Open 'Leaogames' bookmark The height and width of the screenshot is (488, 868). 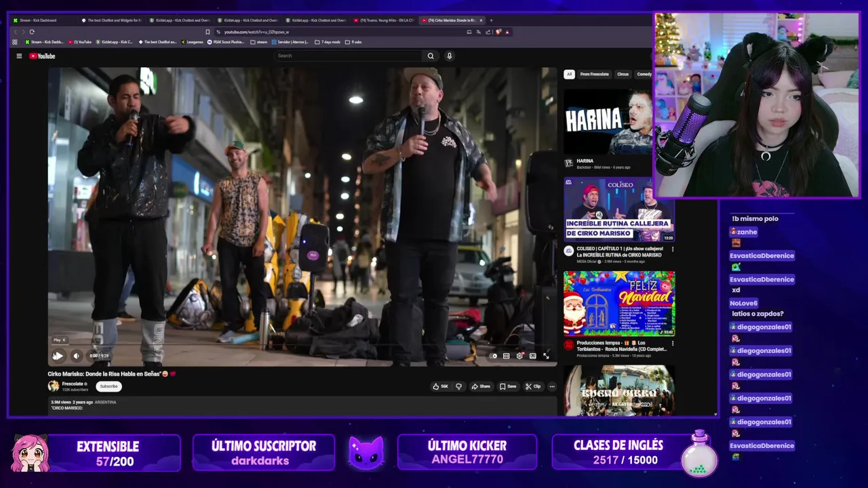[192, 42]
